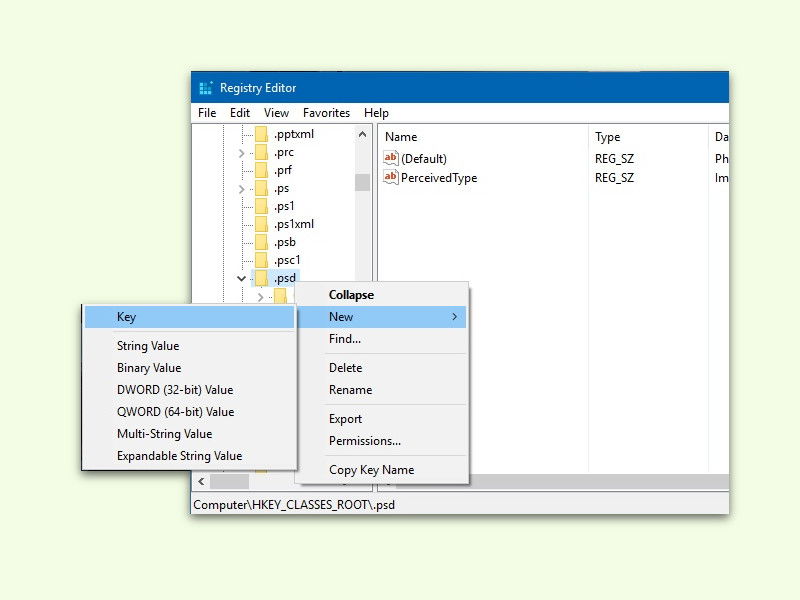Select Expandable String Value
800x600 pixels.
click(x=189, y=456)
